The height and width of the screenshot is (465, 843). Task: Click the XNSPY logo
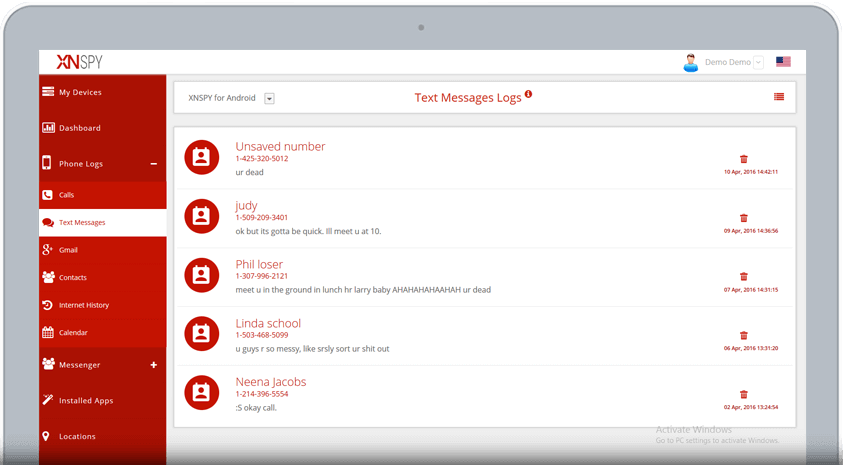click(x=79, y=62)
